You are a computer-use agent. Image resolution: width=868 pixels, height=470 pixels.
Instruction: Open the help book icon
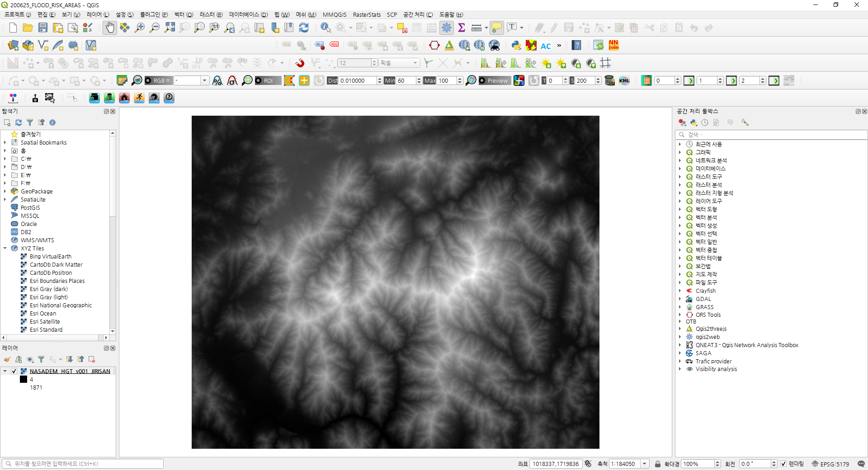pyautogui.click(x=576, y=45)
